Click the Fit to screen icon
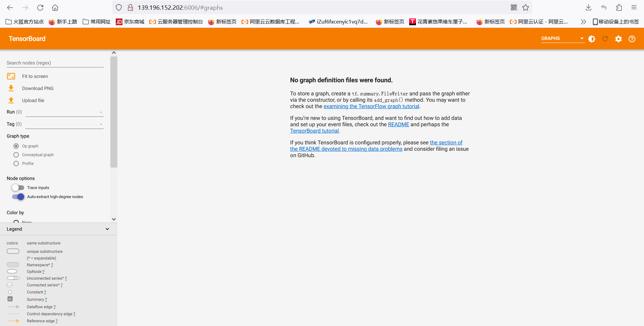644x326 pixels. click(11, 76)
